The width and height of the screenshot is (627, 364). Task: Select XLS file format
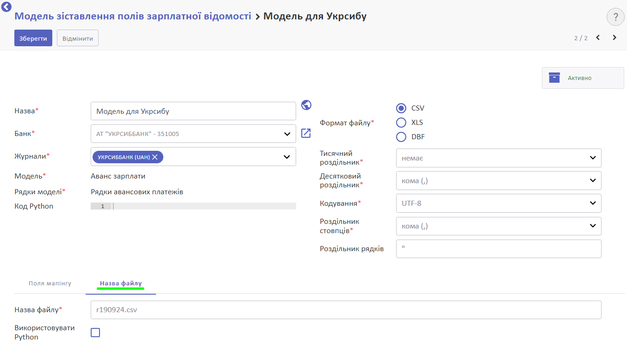(x=401, y=123)
